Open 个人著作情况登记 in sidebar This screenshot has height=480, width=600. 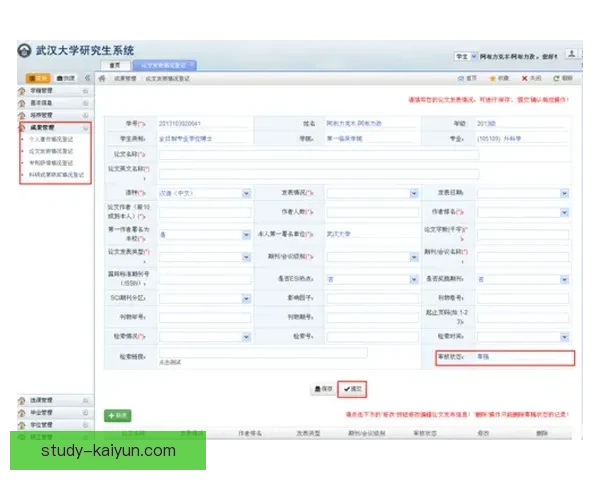tap(51, 139)
